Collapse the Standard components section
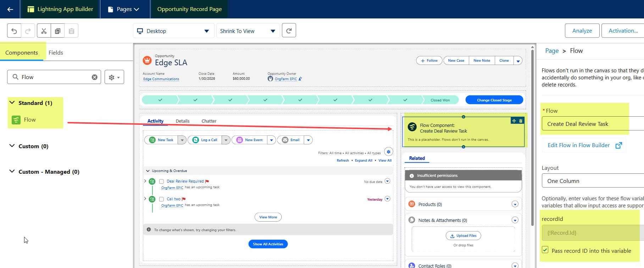Viewport: 644px width, 268px height. (12, 102)
